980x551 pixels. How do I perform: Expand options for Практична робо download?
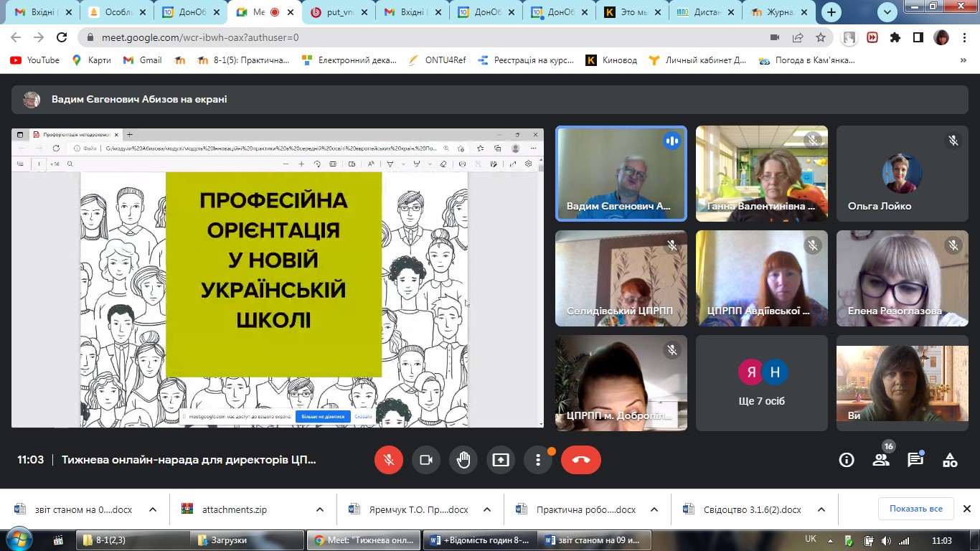coord(654,509)
